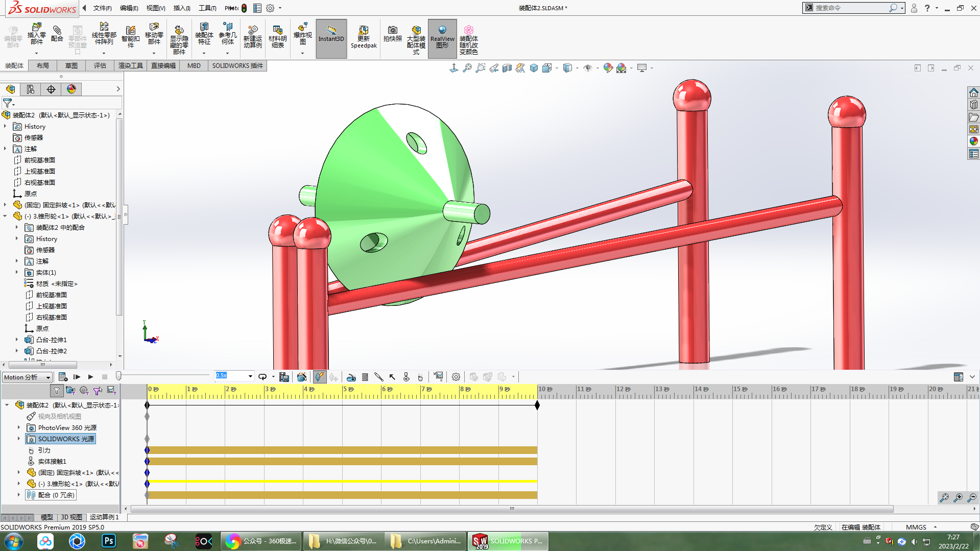The height and width of the screenshot is (551, 980).
Task: Click the 配合 (Mate) paperclip tool
Action: 57,34
